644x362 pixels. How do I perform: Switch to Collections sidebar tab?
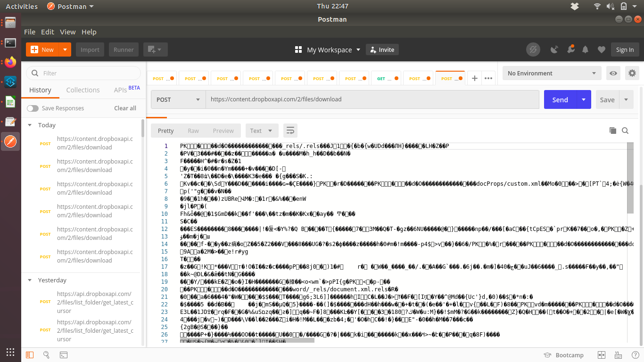click(x=83, y=90)
